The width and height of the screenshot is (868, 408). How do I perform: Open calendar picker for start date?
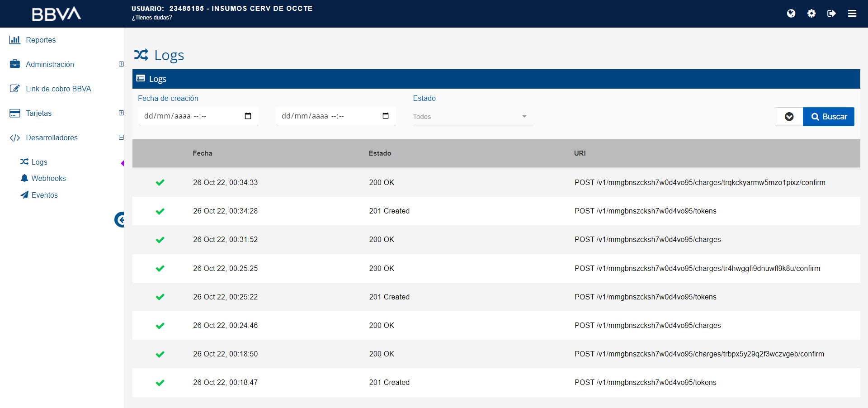248,116
